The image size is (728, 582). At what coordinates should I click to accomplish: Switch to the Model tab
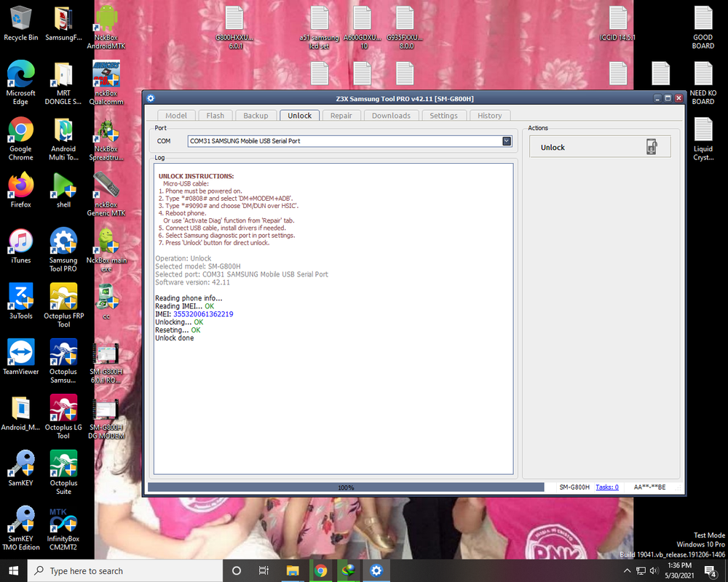pyautogui.click(x=176, y=116)
